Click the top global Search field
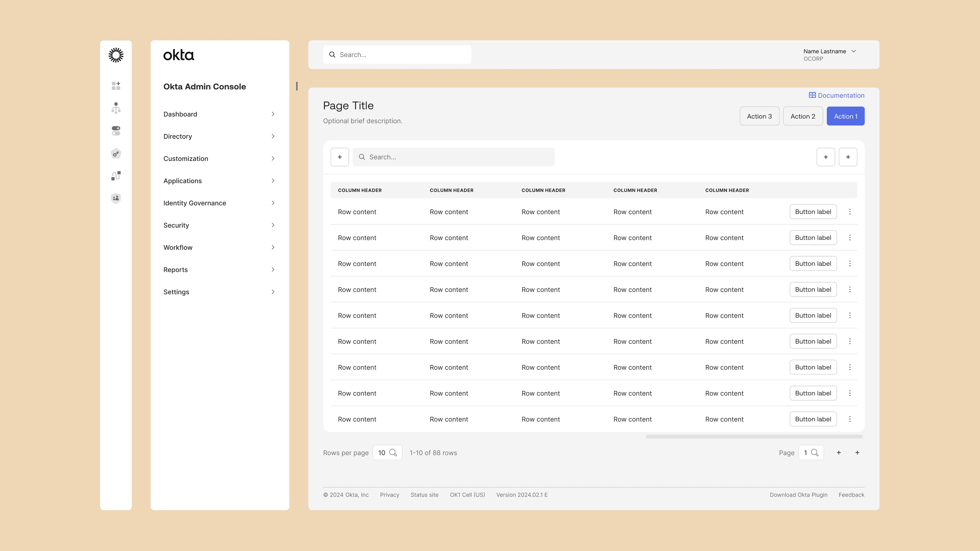This screenshot has width=980, height=551. [397, 55]
